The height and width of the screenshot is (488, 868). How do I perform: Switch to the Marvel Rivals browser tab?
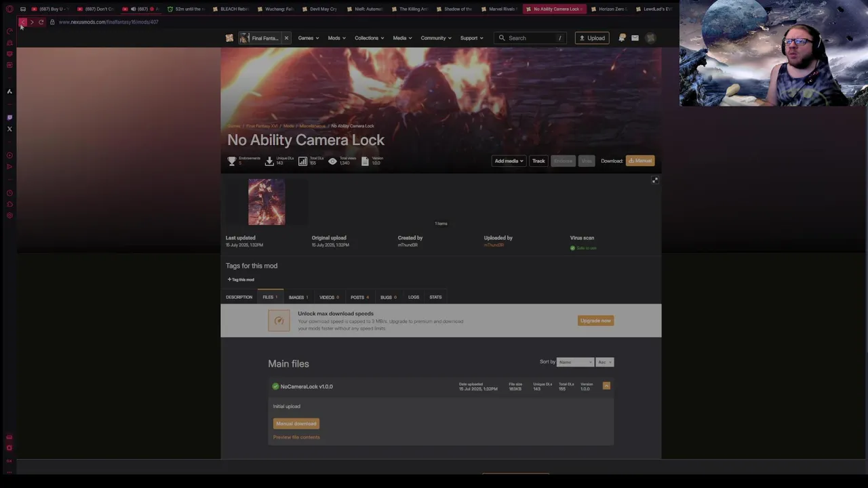(x=498, y=9)
